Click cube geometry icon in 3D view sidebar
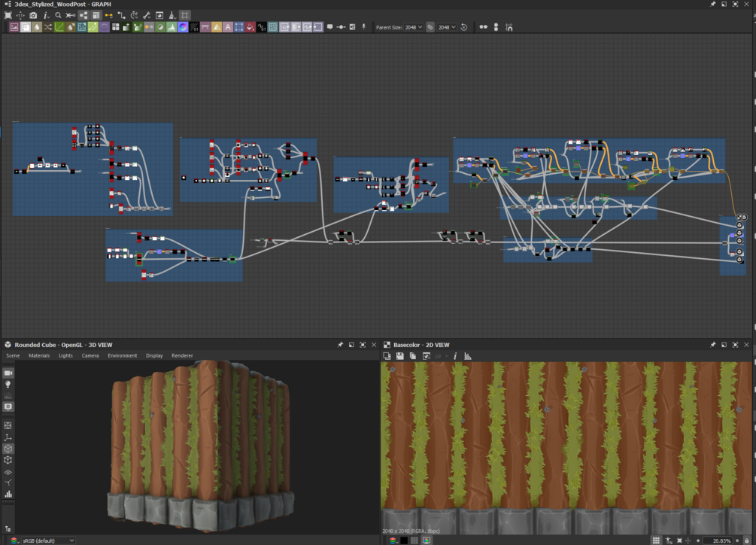This screenshot has width=756, height=545. click(x=8, y=449)
